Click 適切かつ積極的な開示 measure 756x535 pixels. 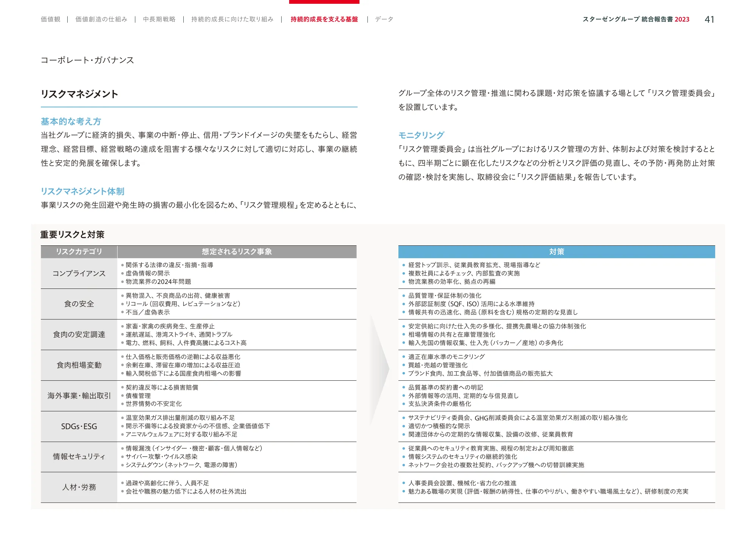pos(439,426)
